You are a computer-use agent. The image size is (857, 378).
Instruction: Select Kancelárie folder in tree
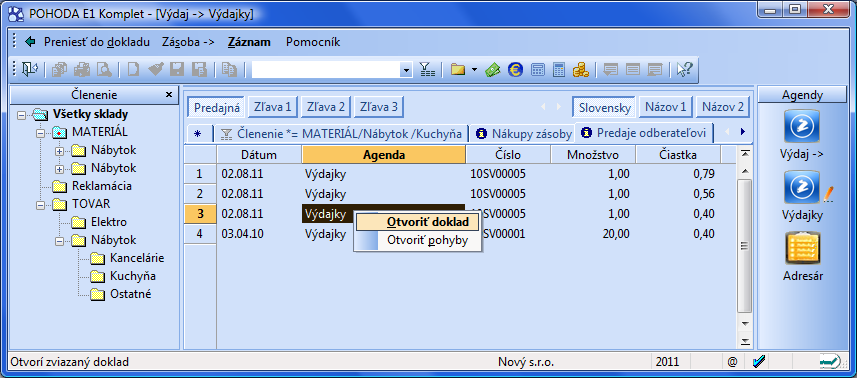tap(137, 258)
